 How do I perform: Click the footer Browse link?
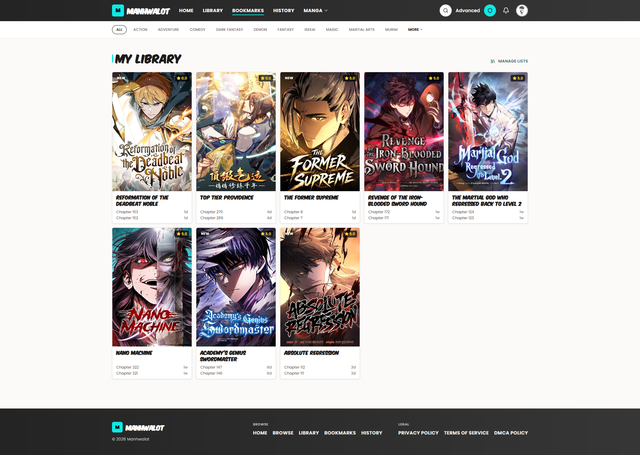point(283,433)
